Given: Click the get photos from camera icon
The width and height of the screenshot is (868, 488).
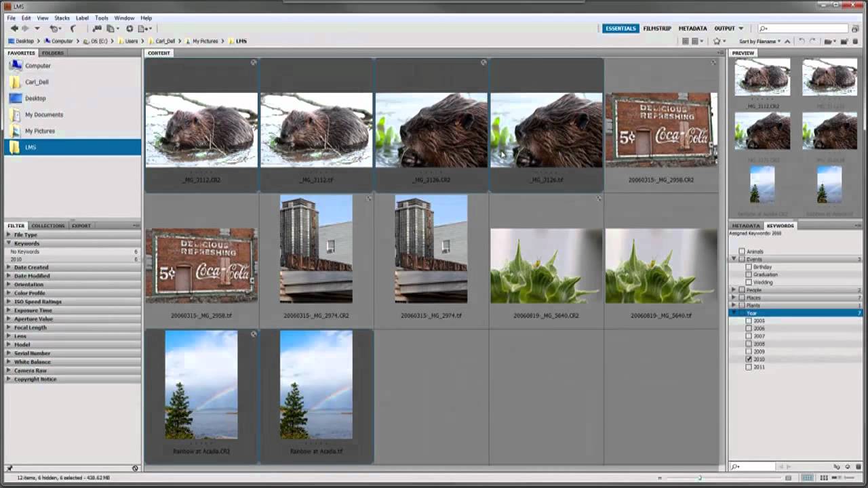Looking at the screenshot, I should 97,28.
